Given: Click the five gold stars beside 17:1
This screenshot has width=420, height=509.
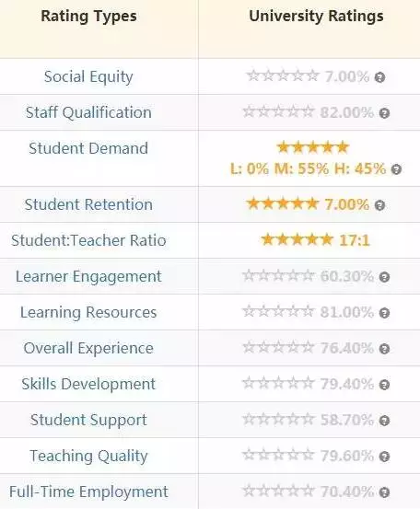Looking at the screenshot, I should (297, 239).
